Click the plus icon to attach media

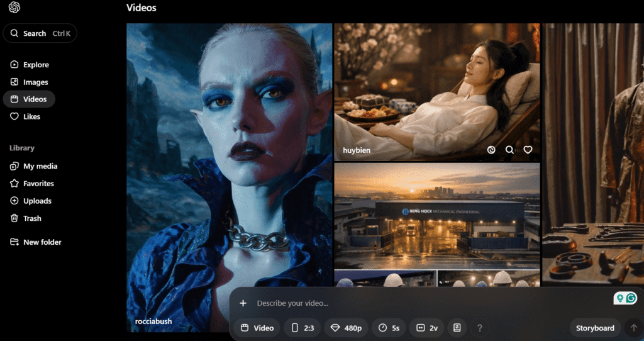pyautogui.click(x=243, y=303)
